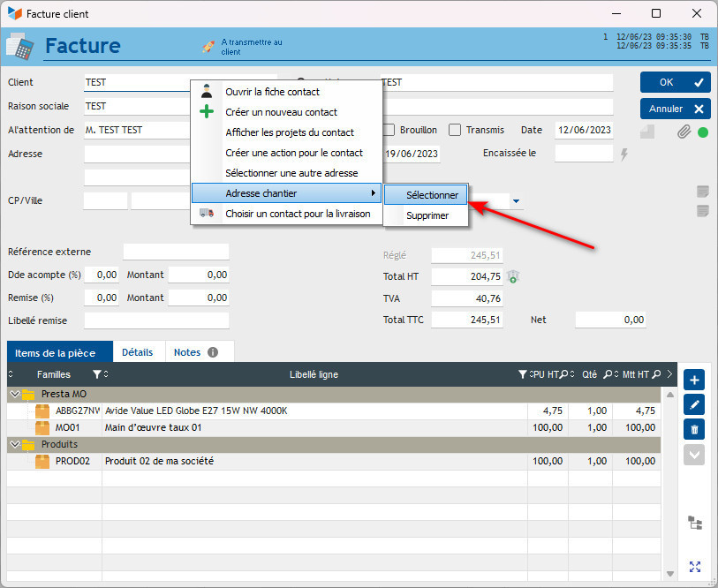Click the pencil icon to edit the selected line
Viewport: 718px width, 588px height.
tap(694, 404)
